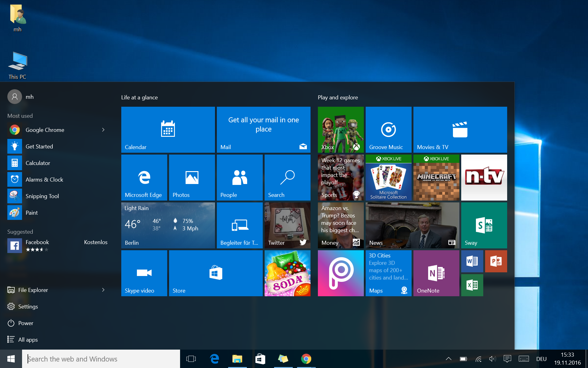Open the Berlin weather tile

tap(168, 225)
